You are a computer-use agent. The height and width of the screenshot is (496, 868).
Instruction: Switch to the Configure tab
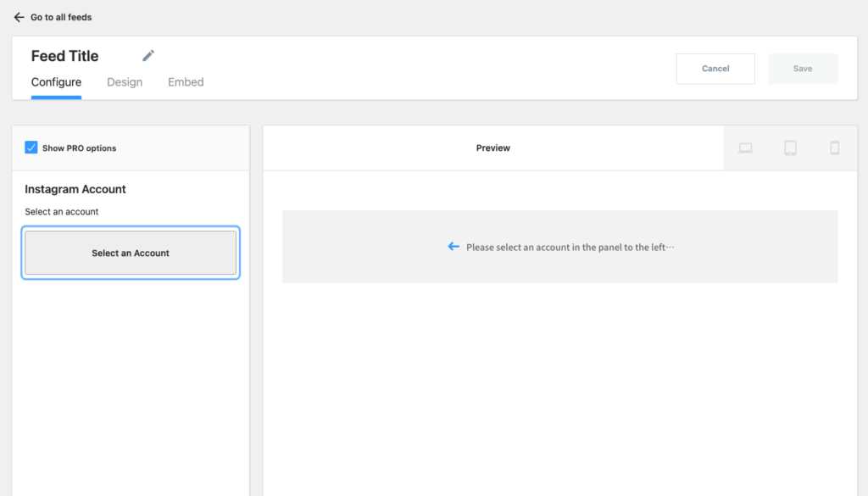click(x=56, y=82)
